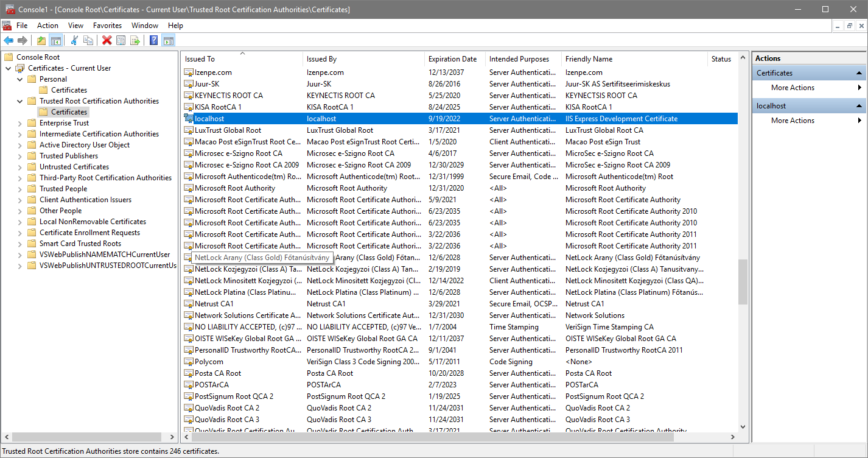Open Properties via toolbar icon
Image resolution: width=868 pixels, height=458 pixels.
121,40
